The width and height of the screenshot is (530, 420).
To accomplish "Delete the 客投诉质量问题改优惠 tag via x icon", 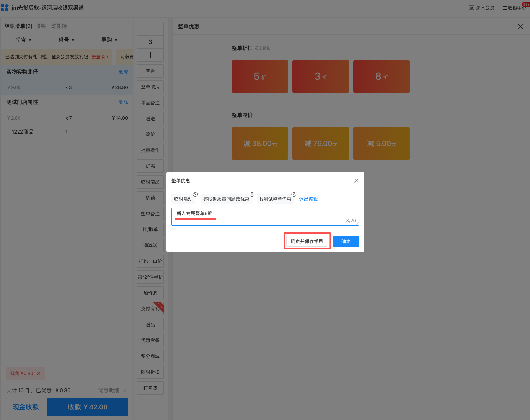I will point(252,194).
